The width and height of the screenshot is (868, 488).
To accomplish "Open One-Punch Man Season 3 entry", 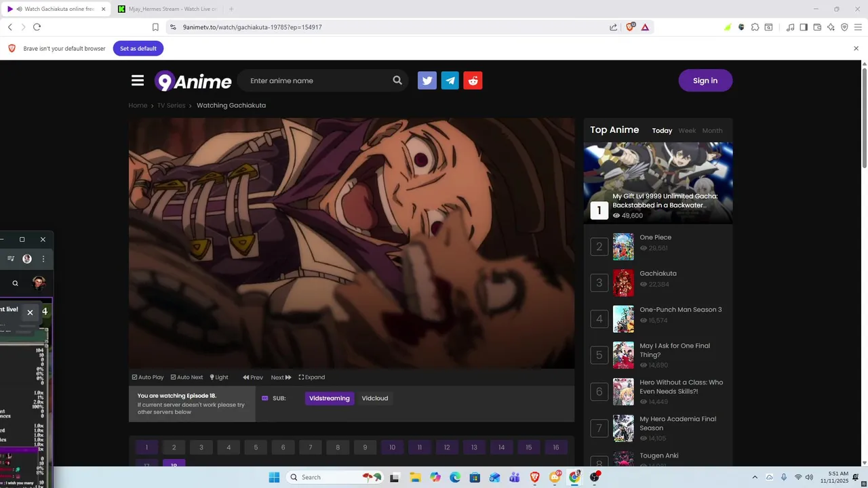I will point(681,310).
